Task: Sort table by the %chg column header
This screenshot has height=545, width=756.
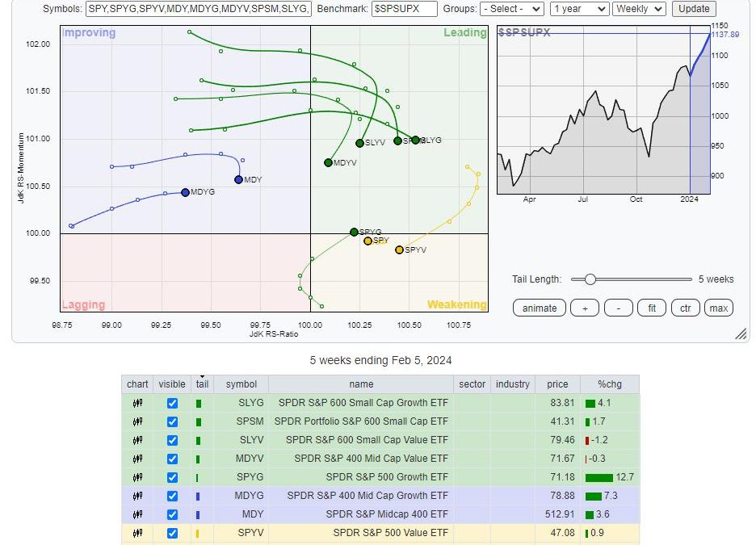Action: 610,384
